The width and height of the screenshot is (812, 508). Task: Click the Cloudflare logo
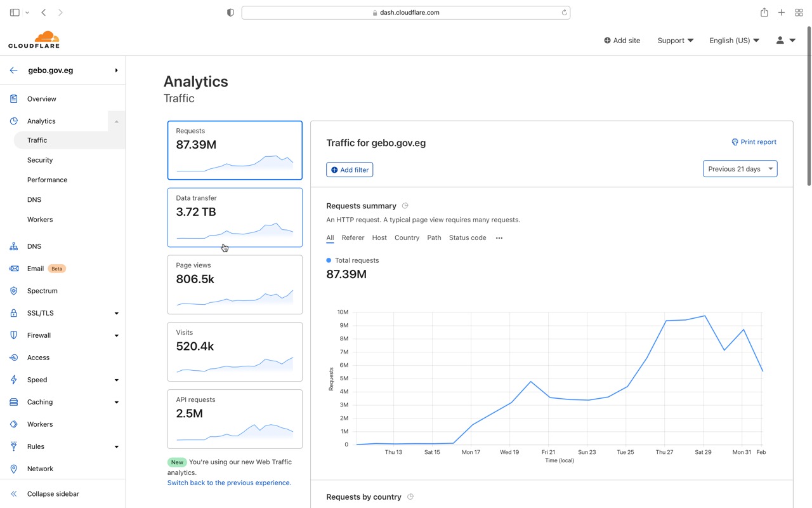coord(34,40)
